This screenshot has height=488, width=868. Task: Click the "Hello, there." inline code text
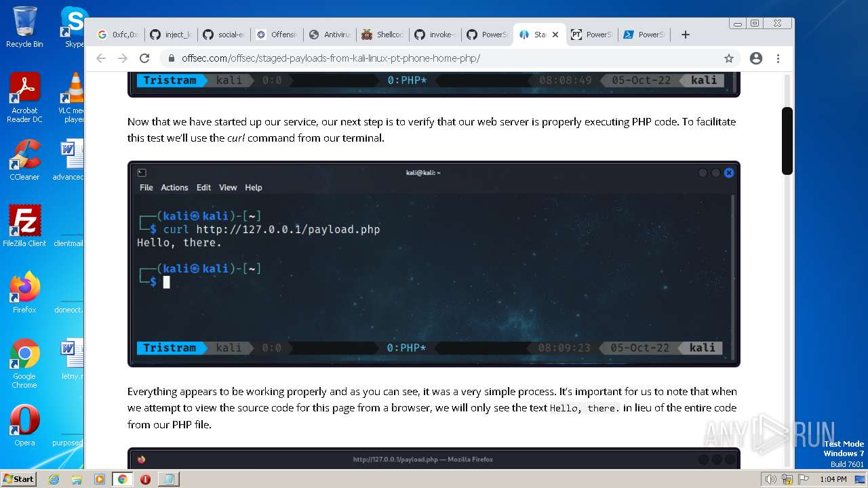(584, 408)
